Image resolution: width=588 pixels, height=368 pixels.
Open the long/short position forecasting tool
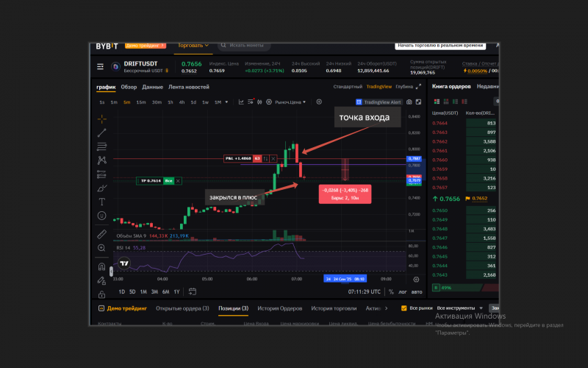click(x=101, y=174)
